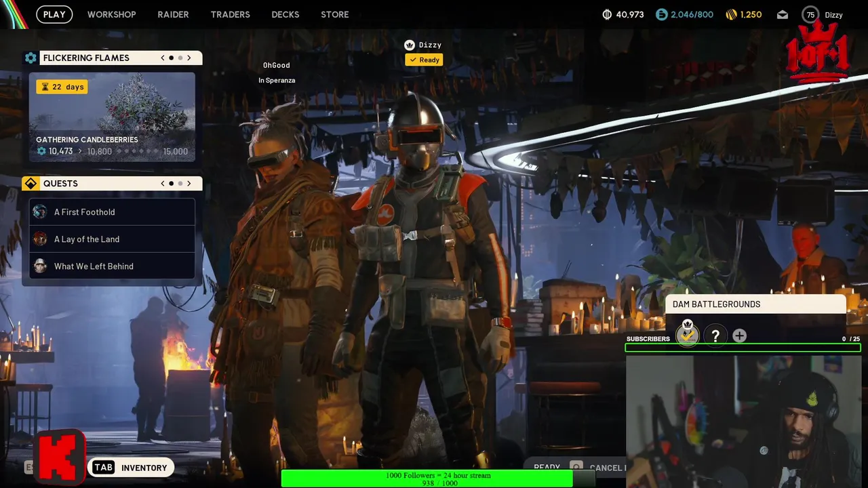The image size is (868, 488).
Task: Click the SUBSCRIBERS goal progress bar
Action: click(x=743, y=348)
